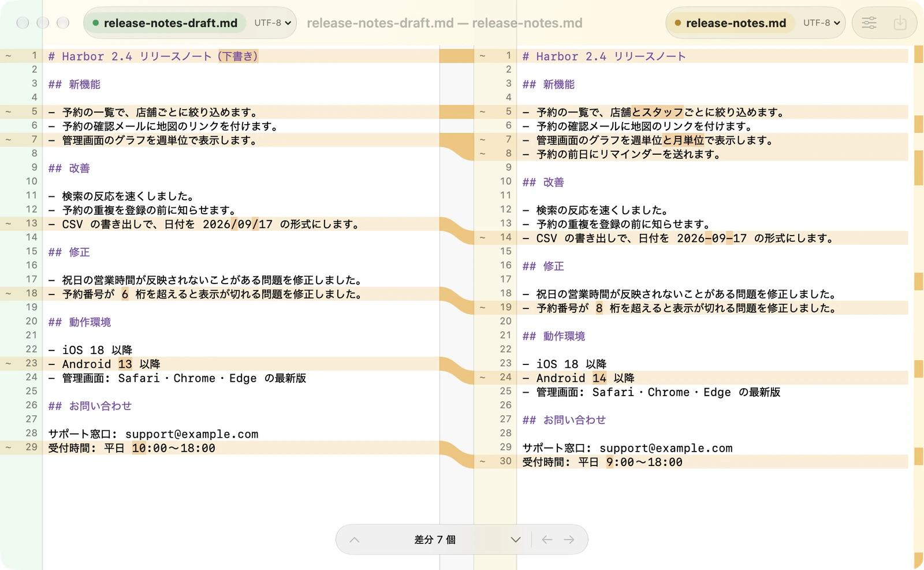Click left heading ## 動作環境
The image size is (924, 570).
(x=79, y=322)
